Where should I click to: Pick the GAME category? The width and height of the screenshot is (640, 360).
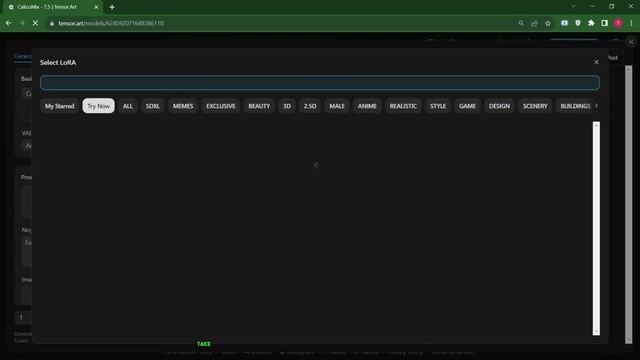click(467, 106)
